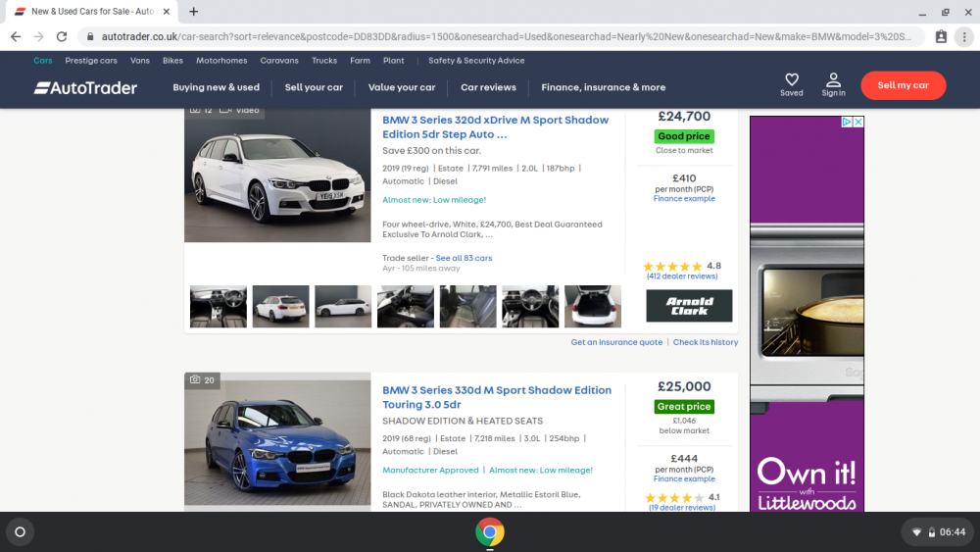This screenshot has width=980, height=552.
Task: Open the system tray with clock 06:44
Action: click(x=938, y=532)
